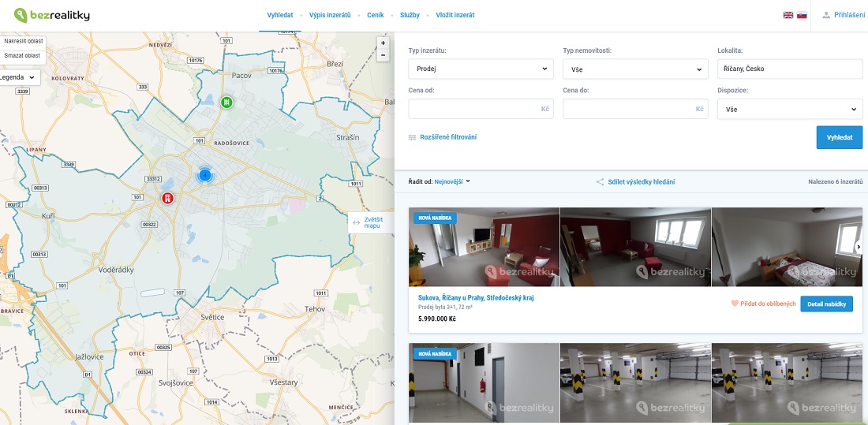868x425 pixels.
Task: Open the Typ inzerátu dropdown
Action: (x=481, y=69)
